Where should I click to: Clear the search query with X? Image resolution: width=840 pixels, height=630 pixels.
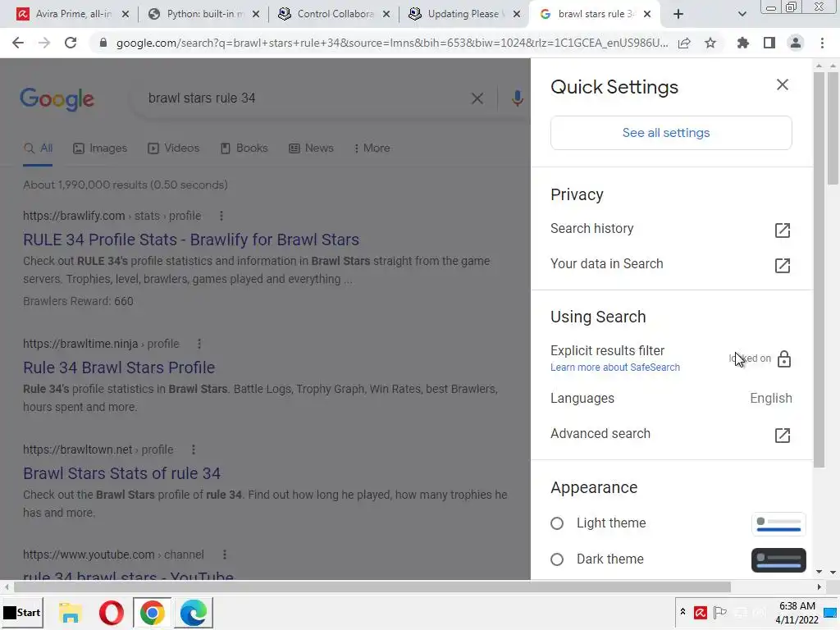(x=477, y=98)
